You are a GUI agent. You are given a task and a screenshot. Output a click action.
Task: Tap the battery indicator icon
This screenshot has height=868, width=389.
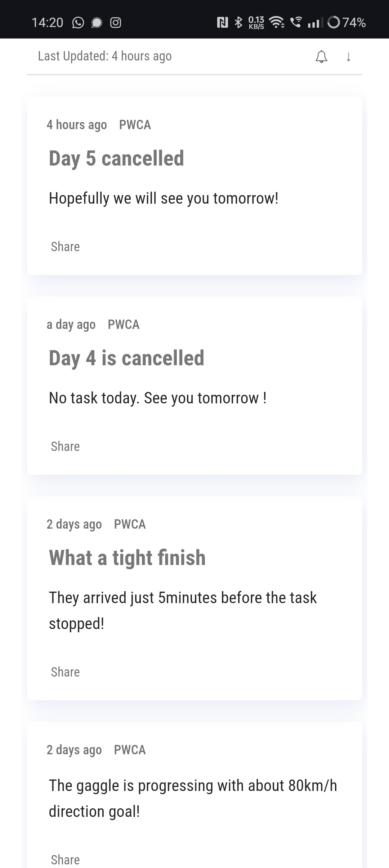point(334,23)
